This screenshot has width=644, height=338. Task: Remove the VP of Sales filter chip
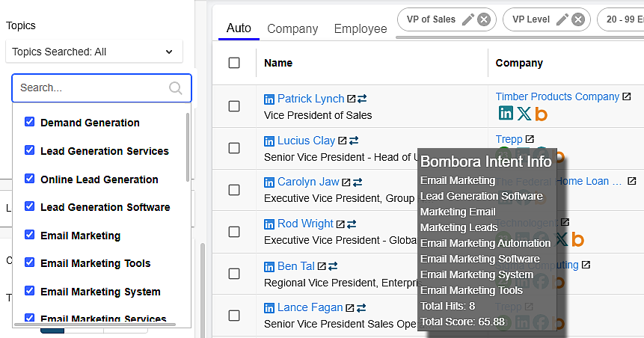click(484, 19)
